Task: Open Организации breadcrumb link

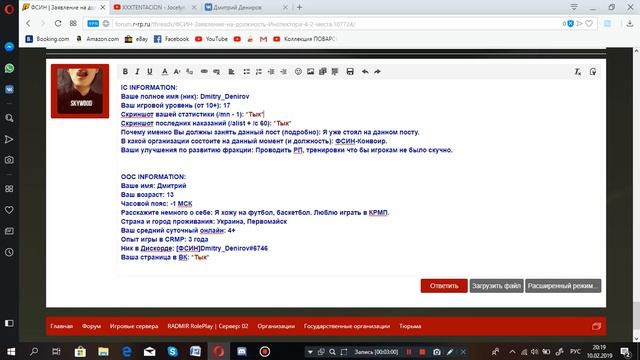Action: [x=276, y=326]
